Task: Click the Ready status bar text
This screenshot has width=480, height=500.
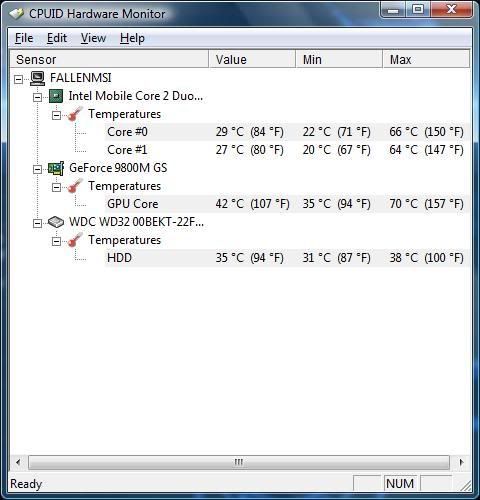Action: coord(26,484)
